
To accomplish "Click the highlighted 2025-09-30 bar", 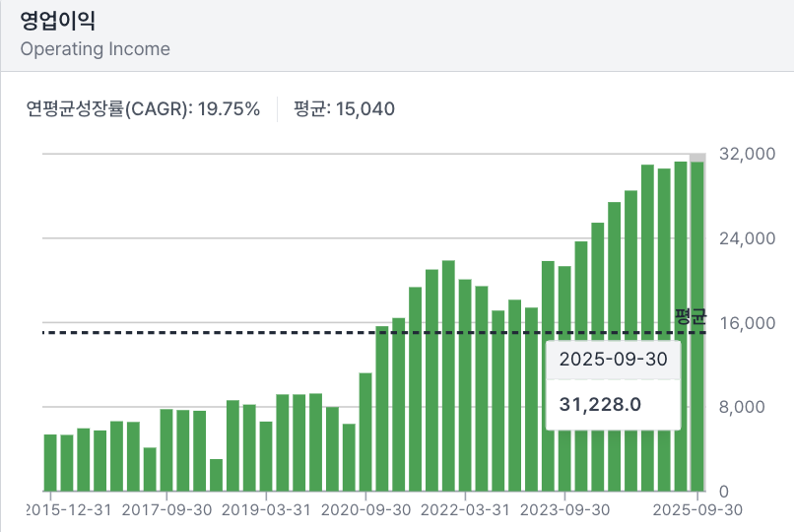I will pos(697,325).
